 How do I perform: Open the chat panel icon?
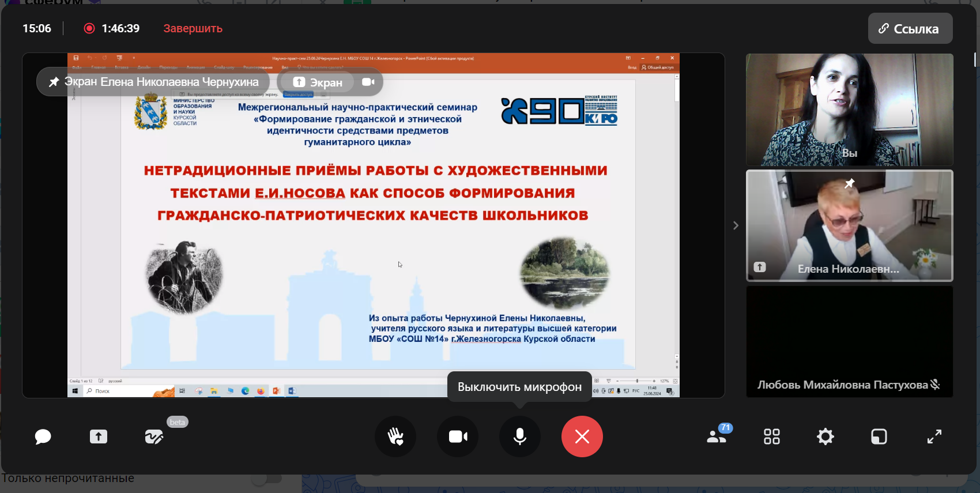[x=43, y=436]
